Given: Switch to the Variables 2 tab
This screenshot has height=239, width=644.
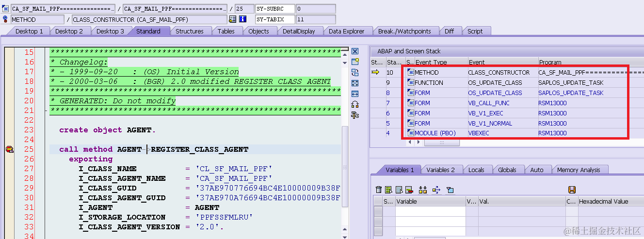Looking at the screenshot, I should (x=440, y=170).
